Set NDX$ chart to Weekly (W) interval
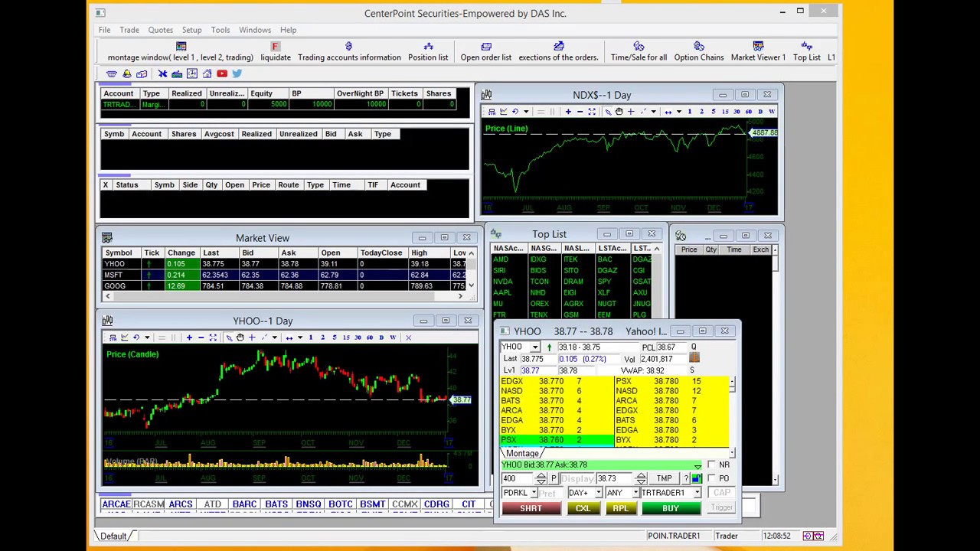The image size is (980, 551). tap(772, 112)
